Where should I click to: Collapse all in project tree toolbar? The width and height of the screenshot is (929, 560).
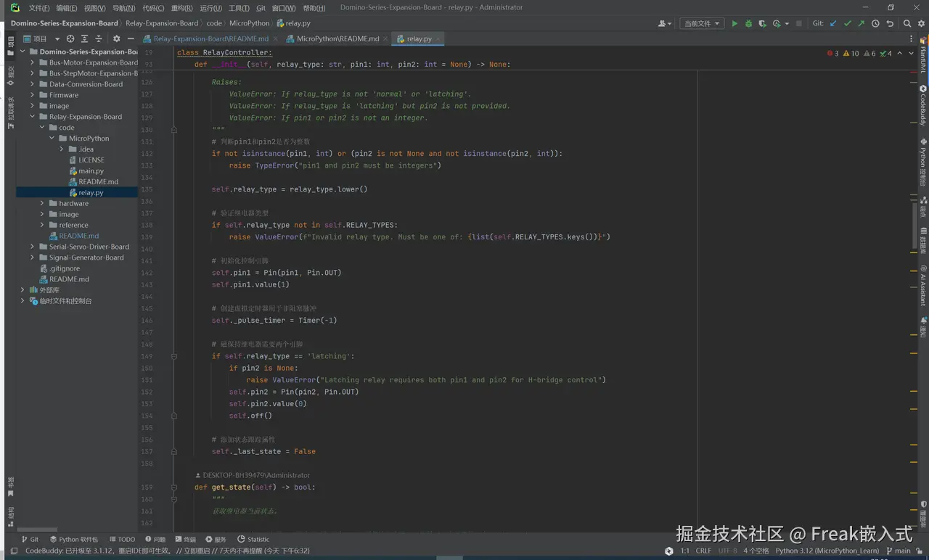pyautogui.click(x=99, y=38)
